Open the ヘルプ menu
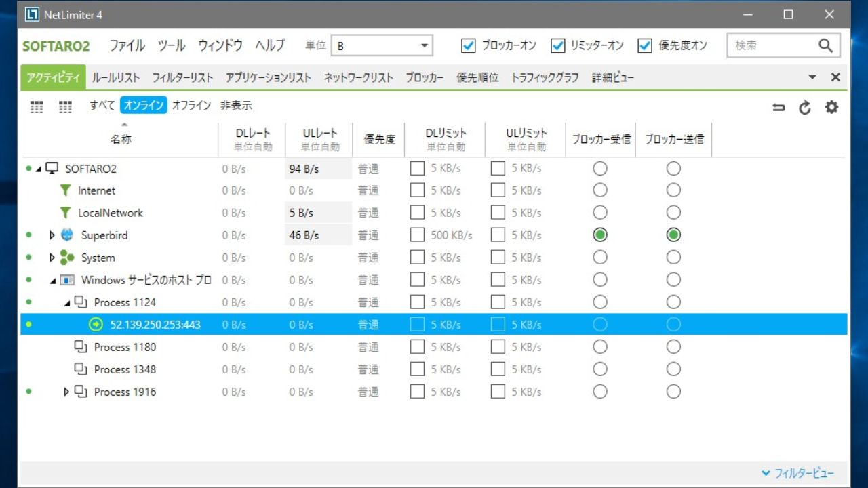The height and width of the screenshot is (488, 868). [270, 45]
